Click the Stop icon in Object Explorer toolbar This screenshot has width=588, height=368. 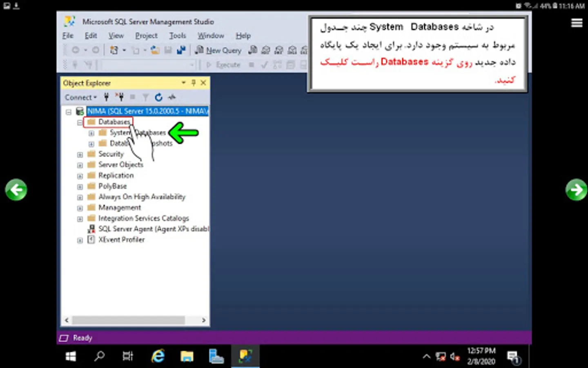(x=132, y=97)
